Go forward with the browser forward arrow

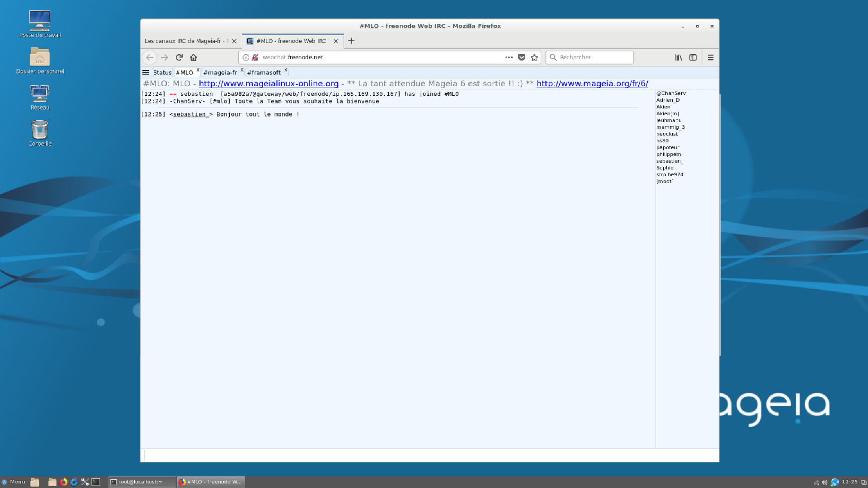point(165,57)
